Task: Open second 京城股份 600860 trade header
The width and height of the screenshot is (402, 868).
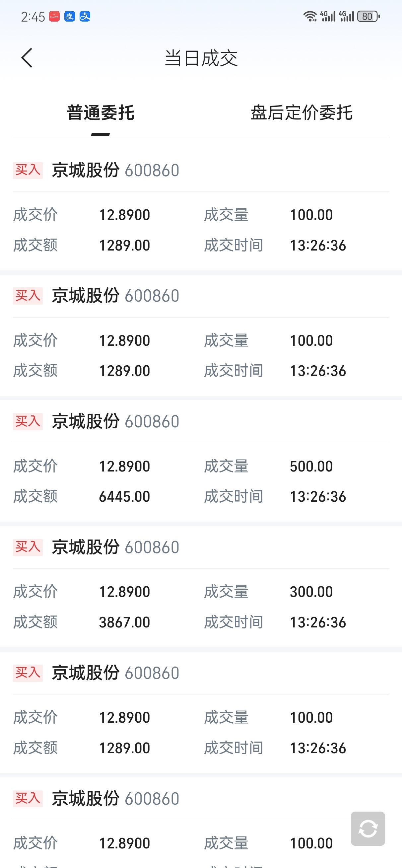Action: (115, 296)
